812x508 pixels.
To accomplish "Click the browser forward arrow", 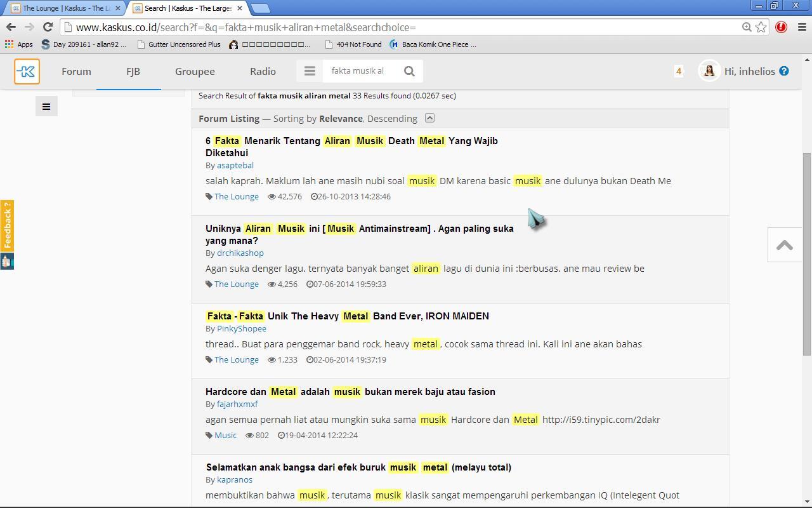I will (29, 27).
